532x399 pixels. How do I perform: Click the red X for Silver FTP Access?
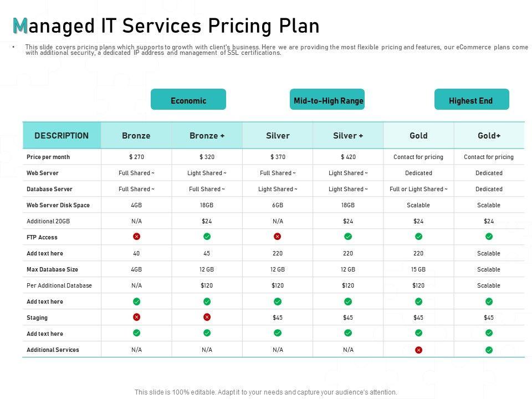pos(278,237)
